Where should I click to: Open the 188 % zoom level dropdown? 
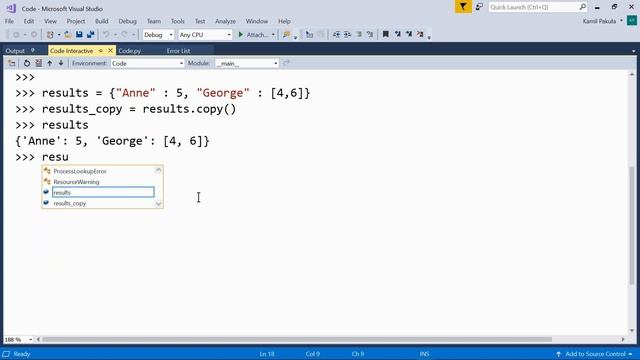tap(18, 340)
